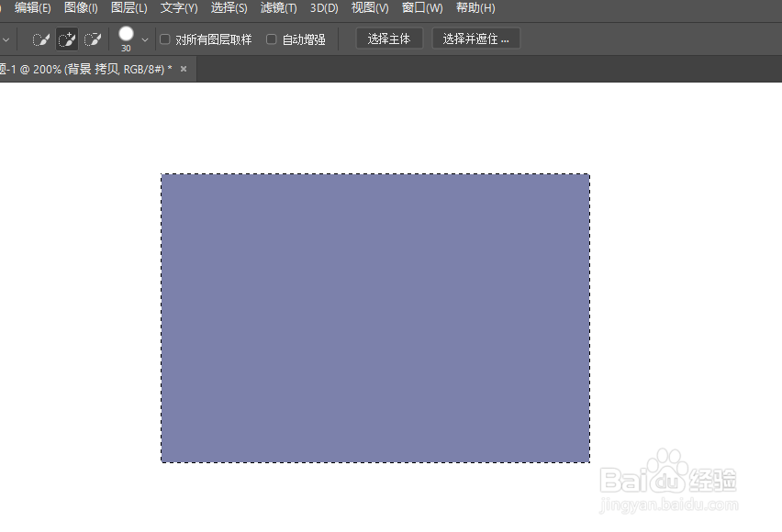Screen dimensions: 782x532
Task: Click inside the selected purple rectangle
Action: [x=375, y=318]
